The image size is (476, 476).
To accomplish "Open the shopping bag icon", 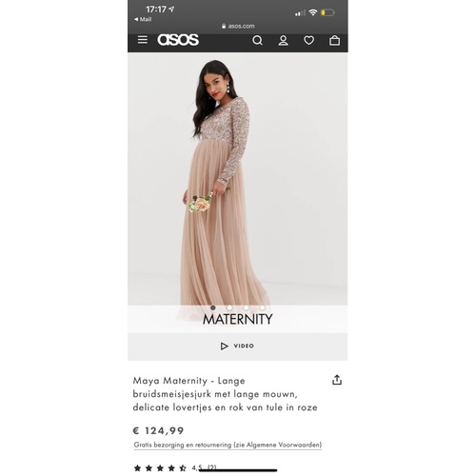I will coord(334,40).
